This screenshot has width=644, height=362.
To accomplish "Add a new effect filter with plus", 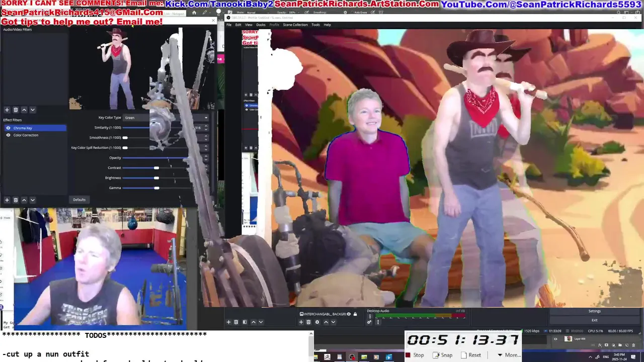I will [x=7, y=200].
